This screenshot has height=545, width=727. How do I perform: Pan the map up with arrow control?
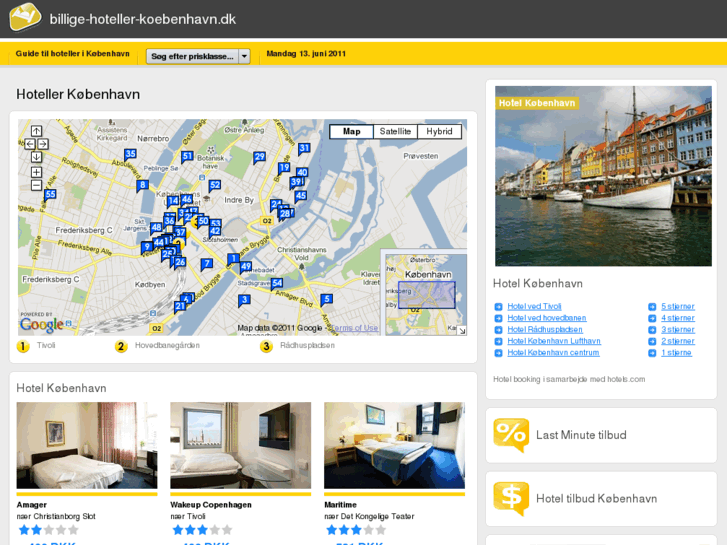click(36, 131)
